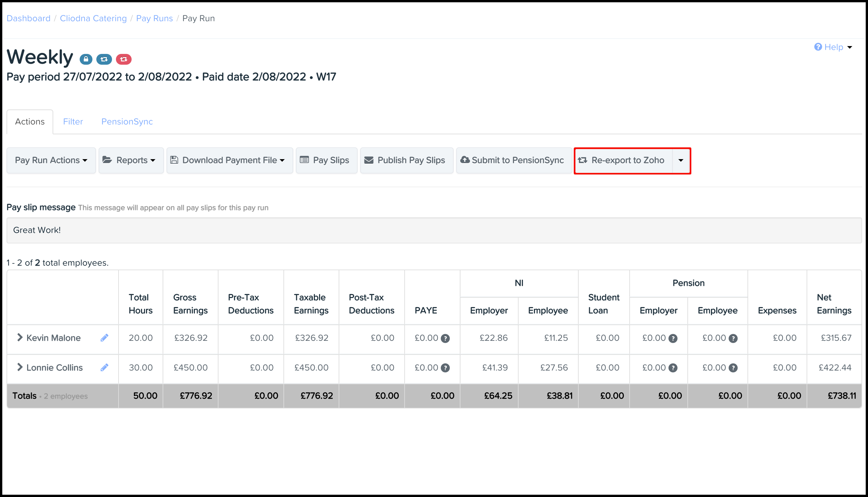Viewport: 868px width, 497px height.
Task: Click the Publish Pay Slips button
Action: tap(406, 160)
